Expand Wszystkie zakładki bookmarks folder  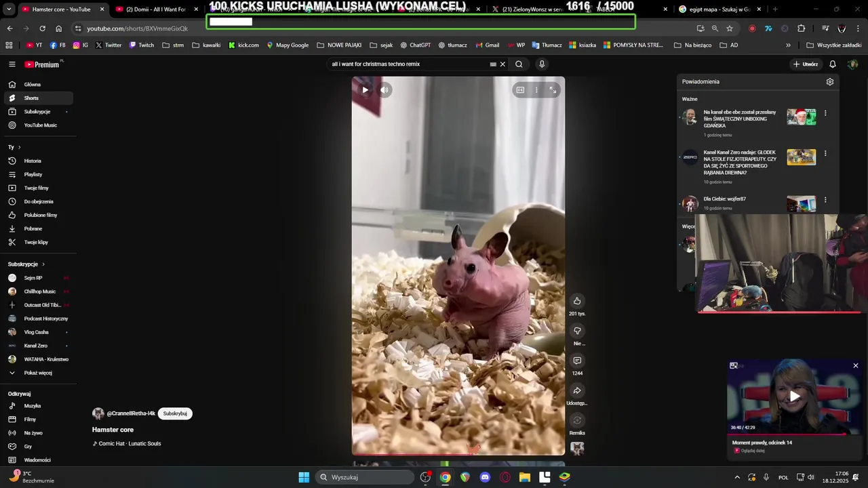(x=833, y=45)
